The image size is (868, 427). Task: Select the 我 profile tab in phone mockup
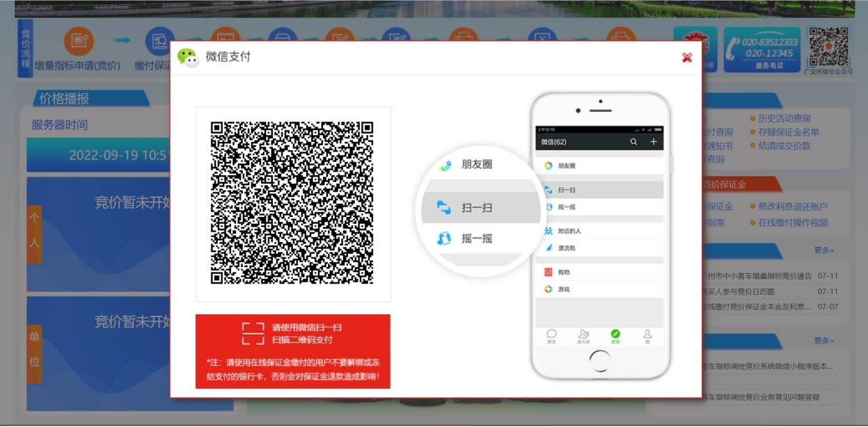coord(647,337)
